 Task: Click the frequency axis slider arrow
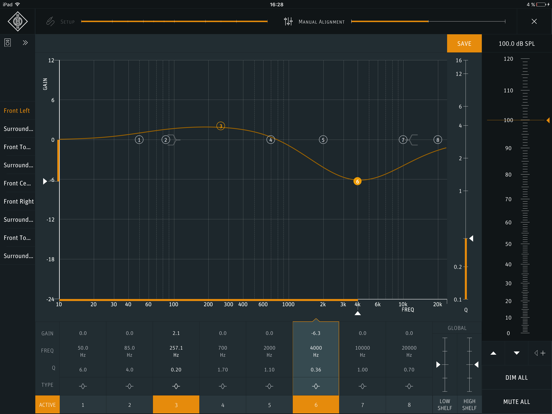point(357,313)
